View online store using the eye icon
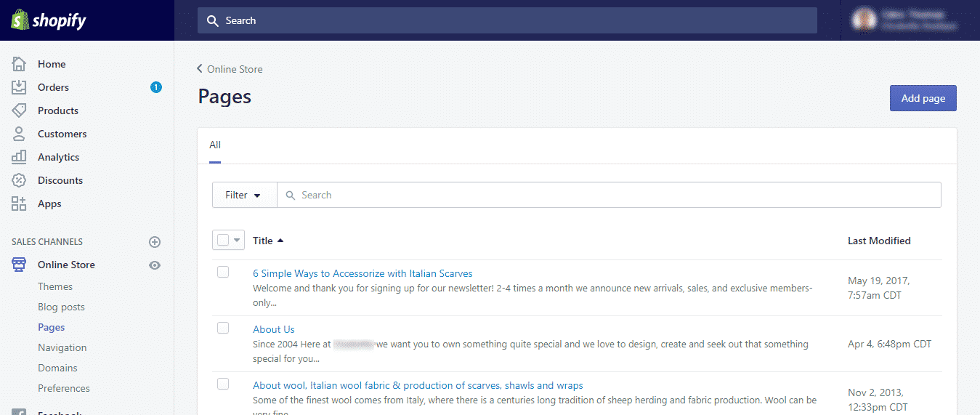 coord(154,265)
